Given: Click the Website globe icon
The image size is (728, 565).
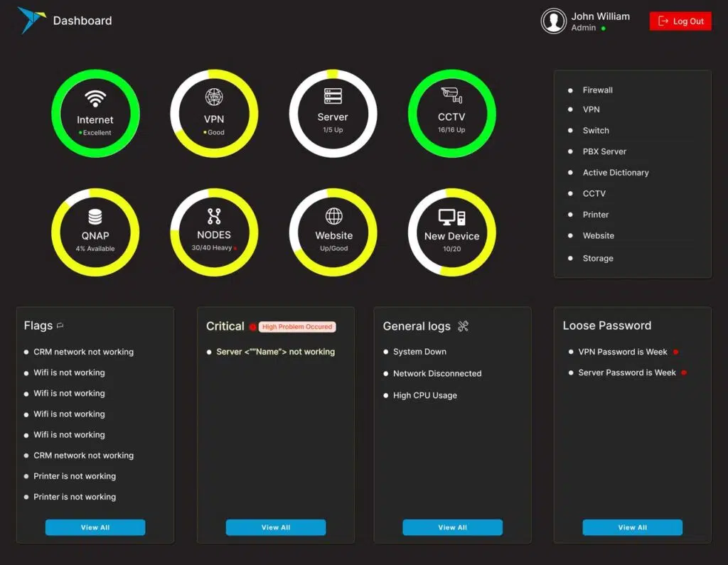Looking at the screenshot, I should click(x=333, y=216).
